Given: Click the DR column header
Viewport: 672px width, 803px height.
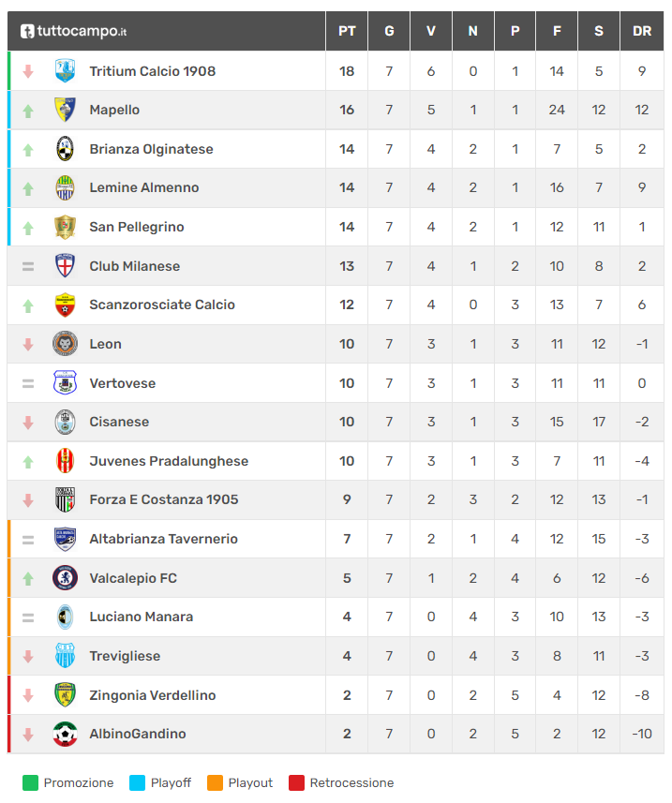Looking at the screenshot, I should (x=641, y=31).
